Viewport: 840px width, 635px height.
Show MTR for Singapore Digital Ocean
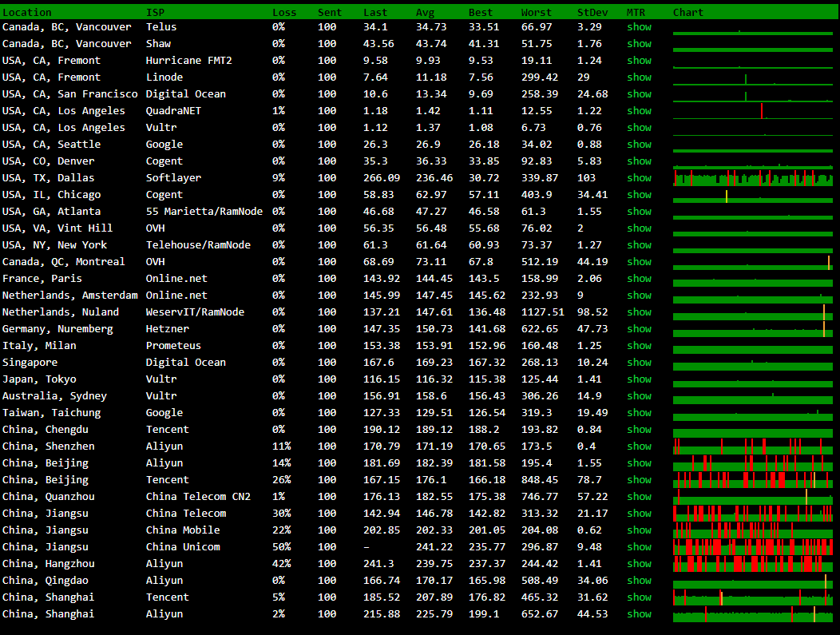pos(639,363)
